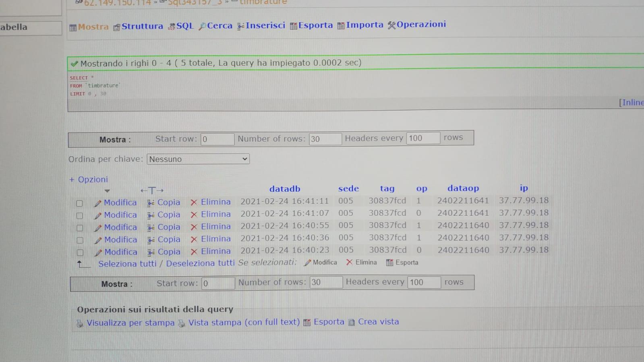This screenshot has height=362, width=644.
Task: Open the Struttura tab
Action: 138,27
